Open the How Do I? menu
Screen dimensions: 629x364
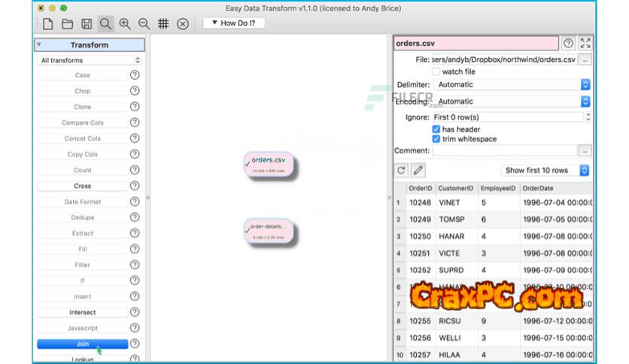[x=233, y=23]
